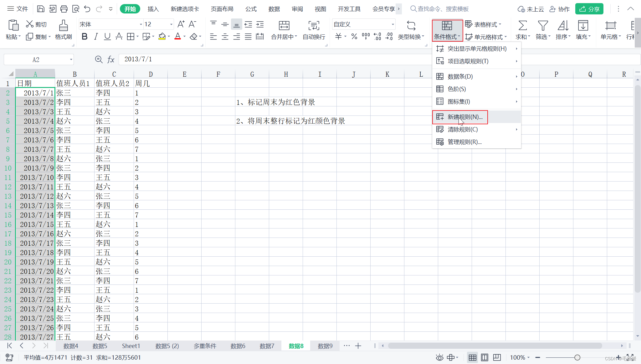
Task: Switch to the 数据9 sheet tab
Action: click(325, 346)
